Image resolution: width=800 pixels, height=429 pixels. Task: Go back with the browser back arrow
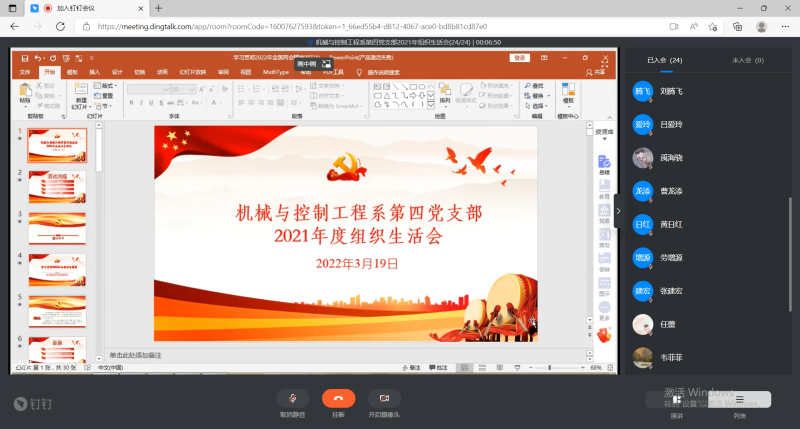pos(14,26)
